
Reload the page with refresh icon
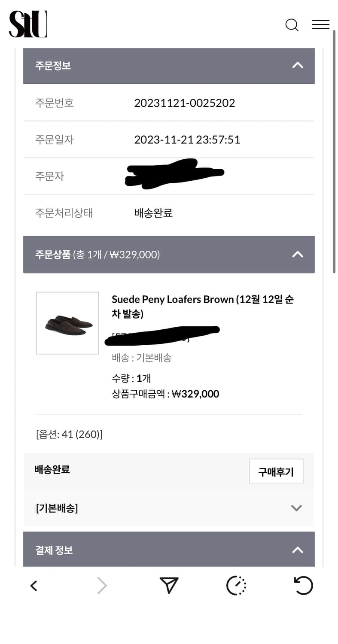point(303,586)
